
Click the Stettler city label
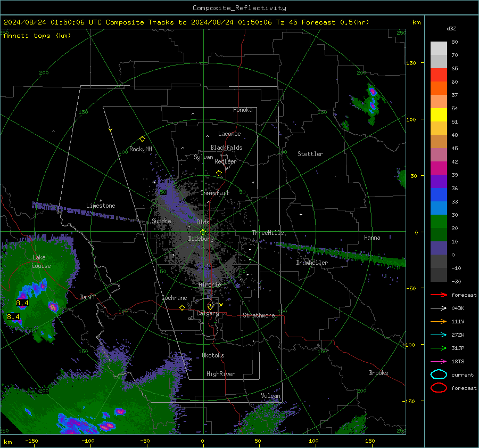[310, 154]
